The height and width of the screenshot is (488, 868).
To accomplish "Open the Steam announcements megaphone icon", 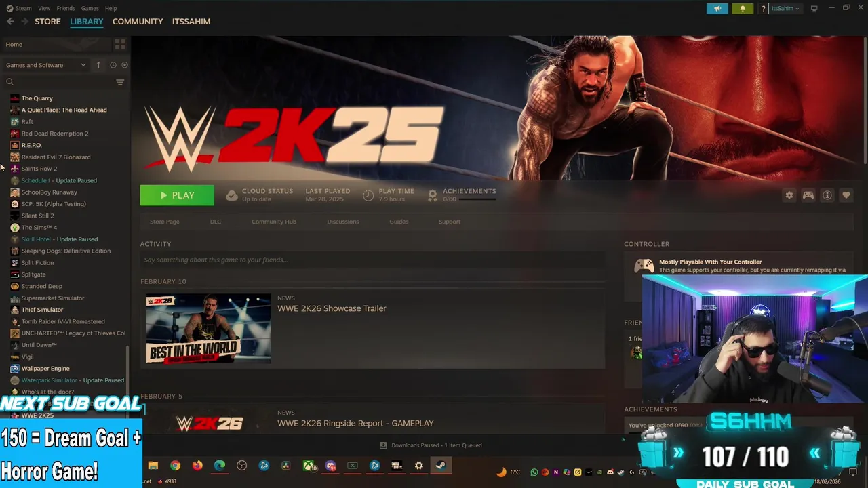I will (717, 9).
